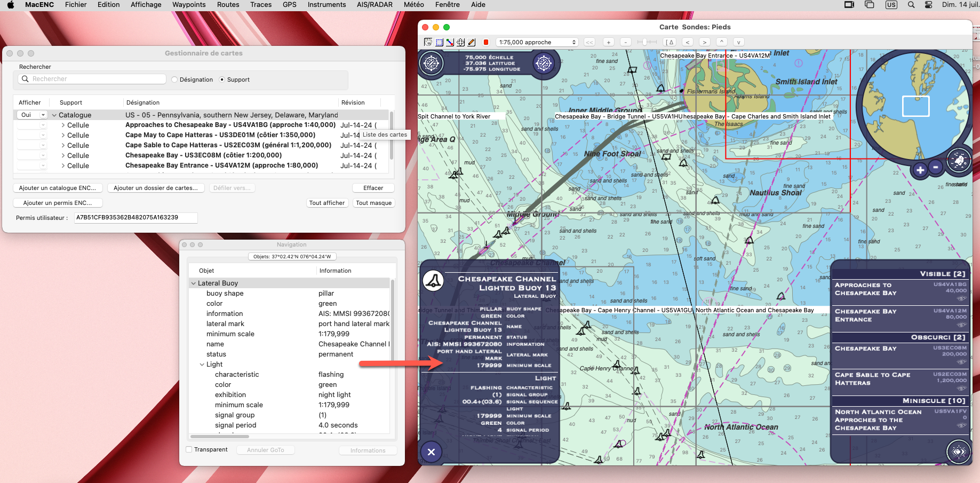Click the Rechercher search field

(x=92, y=79)
